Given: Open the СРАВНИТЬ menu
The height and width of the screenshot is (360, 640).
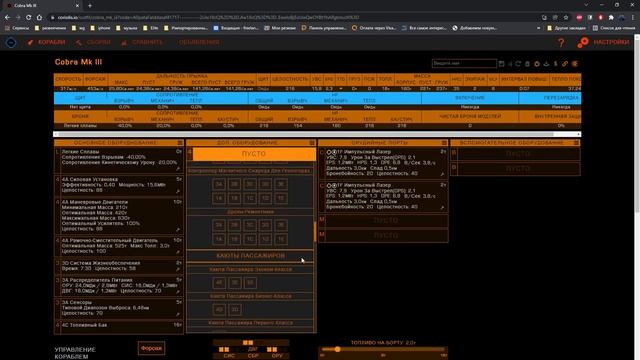Looking at the screenshot, I should tap(142, 42).
